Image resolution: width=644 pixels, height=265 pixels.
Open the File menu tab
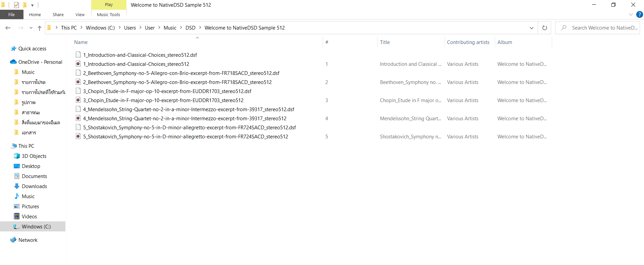pyautogui.click(x=11, y=14)
